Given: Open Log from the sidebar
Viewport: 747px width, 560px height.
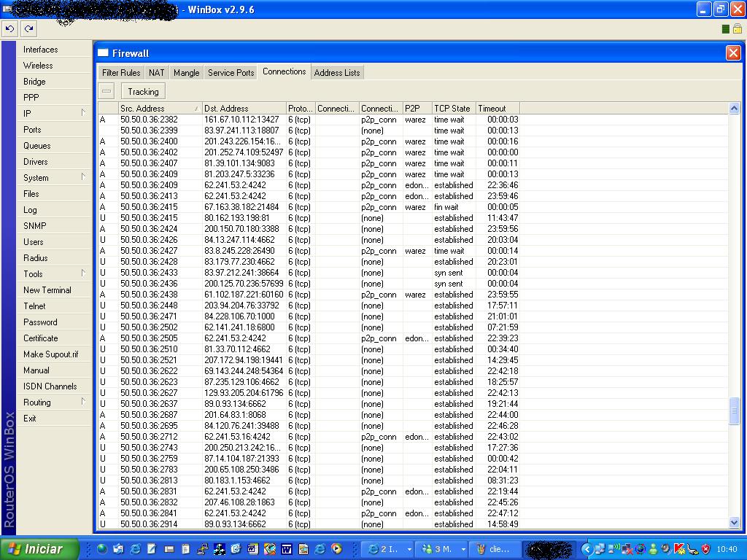Looking at the screenshot, I should (x=54, y=209).
